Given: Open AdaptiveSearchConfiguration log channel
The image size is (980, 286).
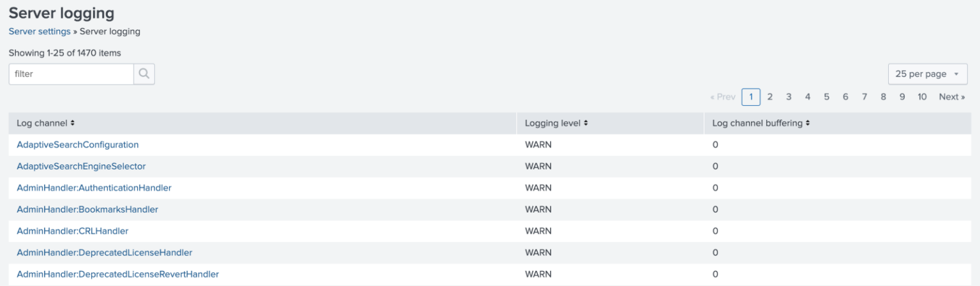Looking at the screenshot, I should point(77,145).
